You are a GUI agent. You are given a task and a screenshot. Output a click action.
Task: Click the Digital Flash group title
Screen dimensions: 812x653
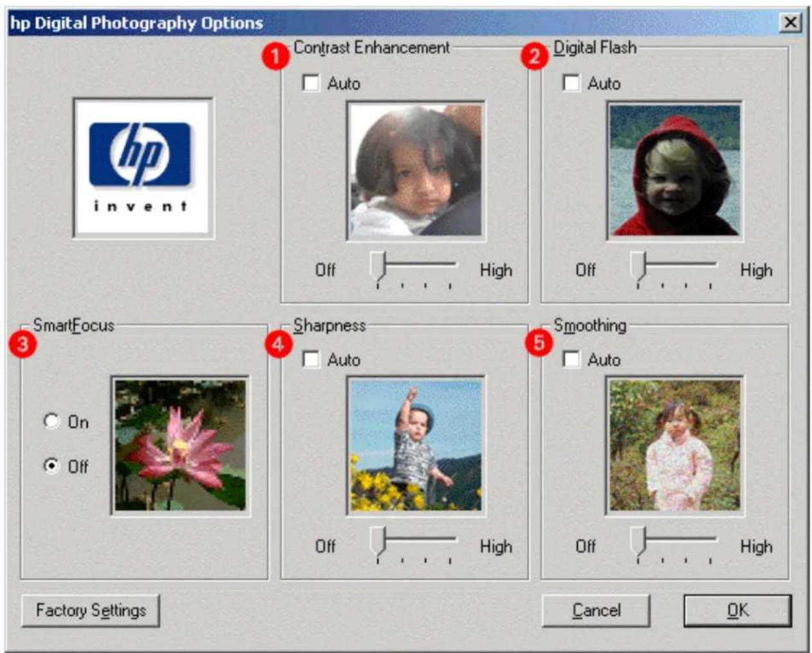(x=595, y=48)
